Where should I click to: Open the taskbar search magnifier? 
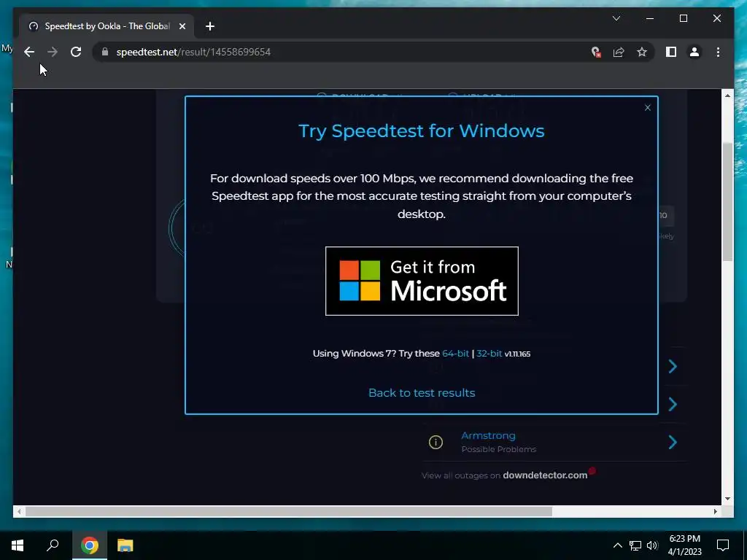click(53, 545)
